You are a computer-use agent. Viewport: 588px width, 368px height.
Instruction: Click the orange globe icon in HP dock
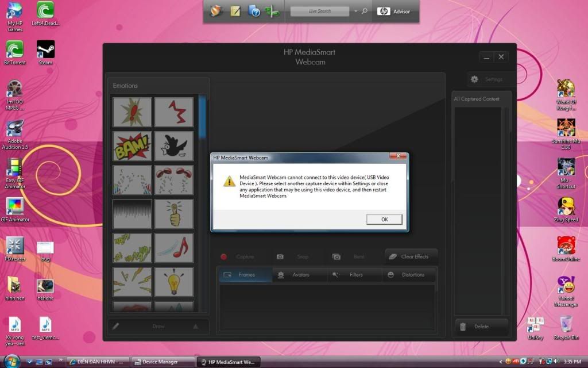coord(216,11)
